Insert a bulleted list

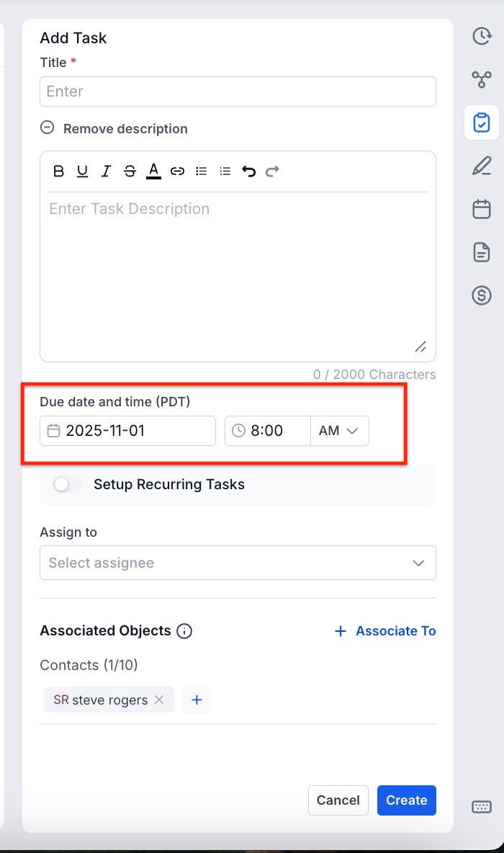(202, 171)
